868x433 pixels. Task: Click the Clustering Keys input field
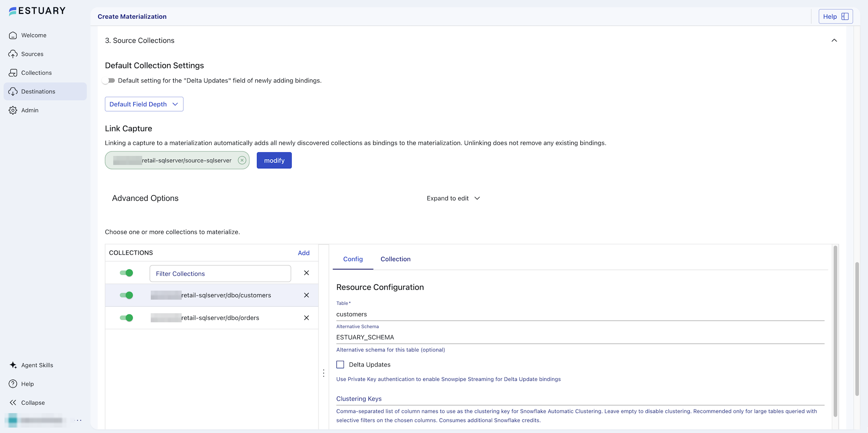pos(580,399)
